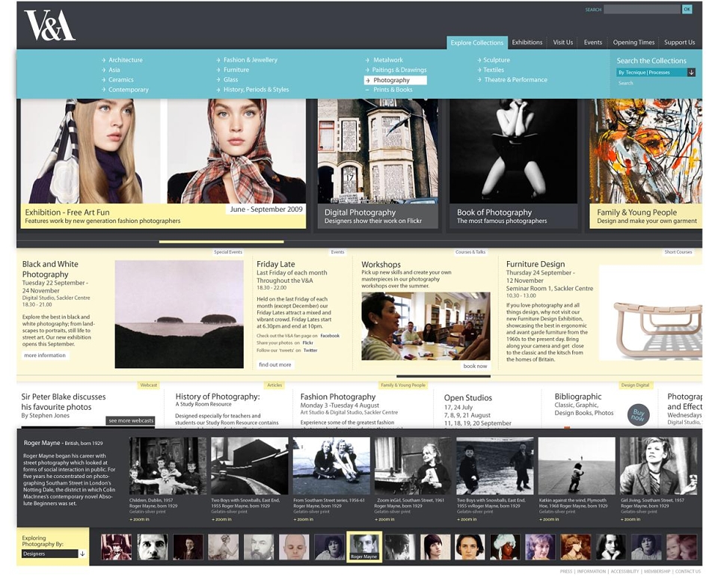Click book now under Workshops
This screenshot has height=588, width=718.
pyautogui.click(x=475, y=366)
